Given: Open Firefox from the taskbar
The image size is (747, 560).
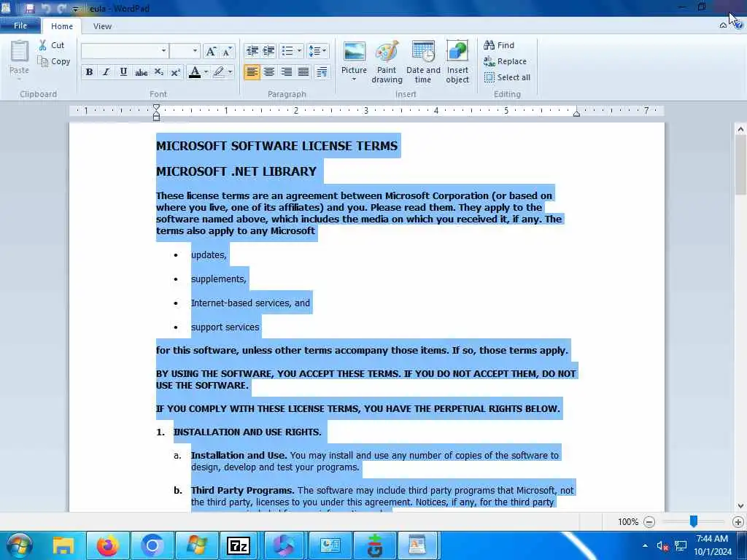Looking at the screenshot, I should (x=108, y=545).
